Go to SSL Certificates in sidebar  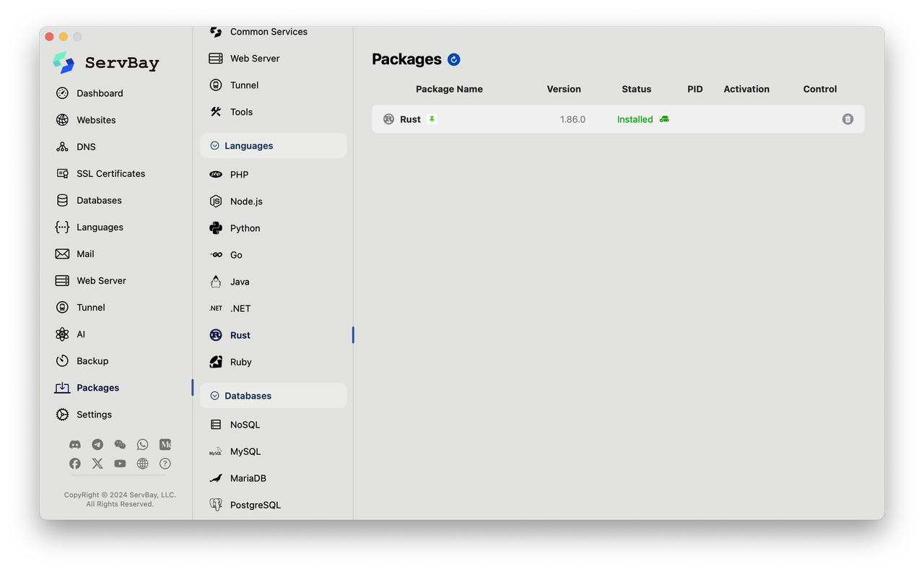click(110, 173)
